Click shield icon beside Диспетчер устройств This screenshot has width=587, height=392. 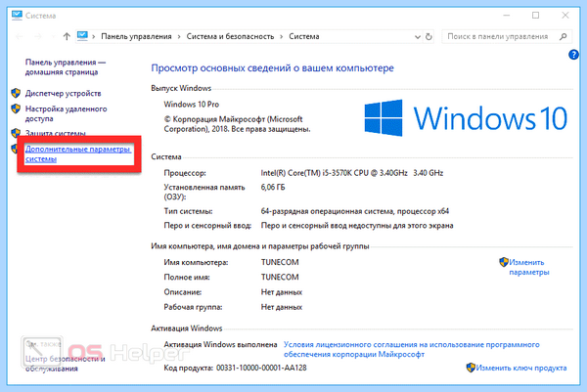coord(16,93)
